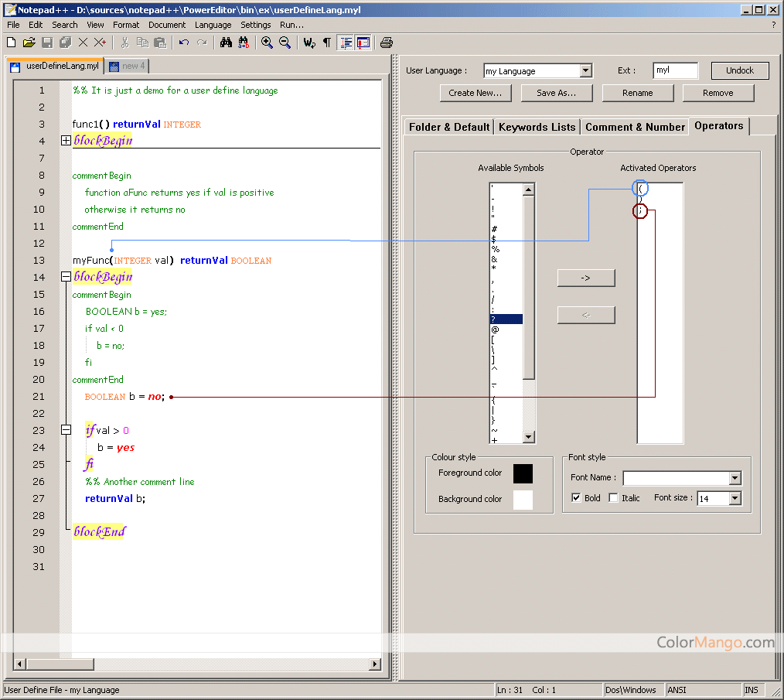
Task: Open the User Language dropdown
Action: (x=587, y=70)
